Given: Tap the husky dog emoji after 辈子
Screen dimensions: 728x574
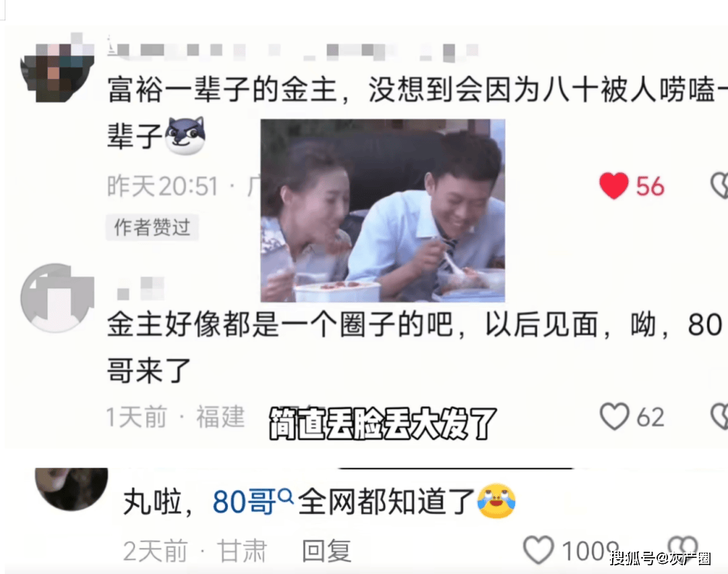Looking at the screenshot, I should pyautogui.click(x=186, y=135).
